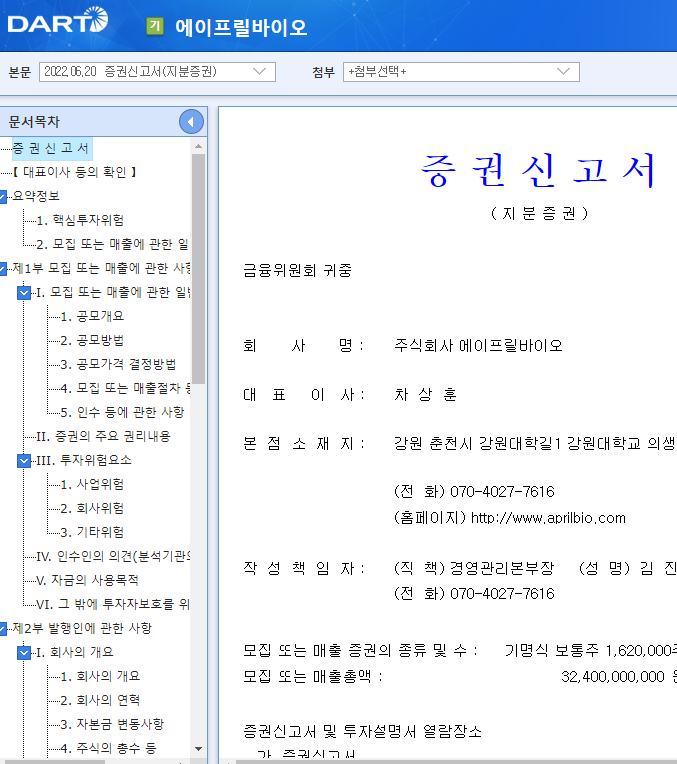
Task: Collapse III. 투자위험요소 node
Action: click(24, 460)
